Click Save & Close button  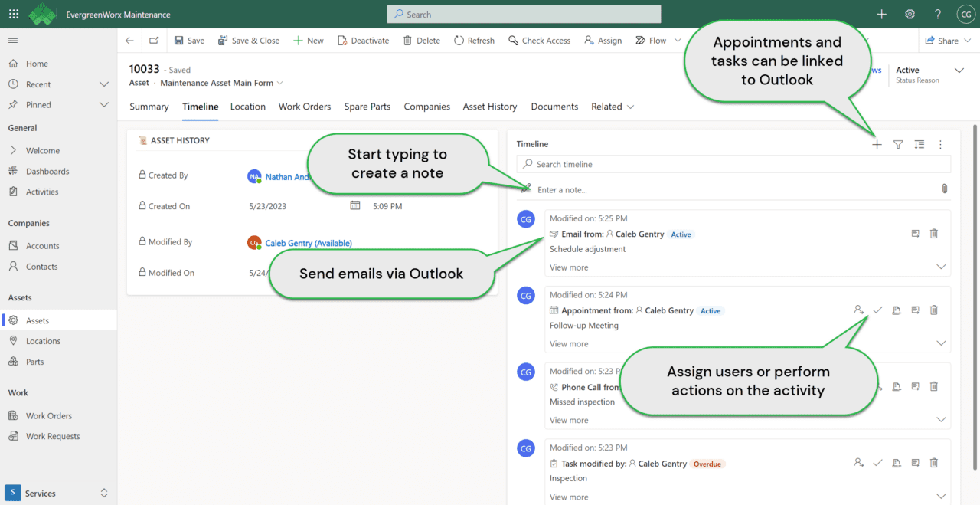[x=249, y=41]
